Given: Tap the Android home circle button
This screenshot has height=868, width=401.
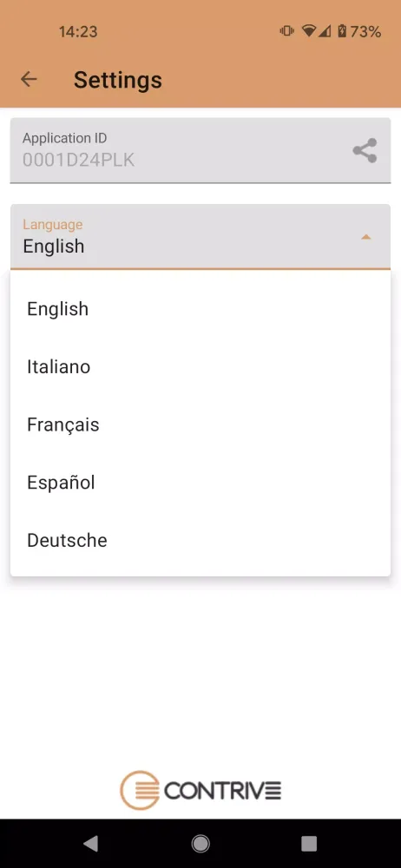Looking at the screenshot, I should click(200, 843).
